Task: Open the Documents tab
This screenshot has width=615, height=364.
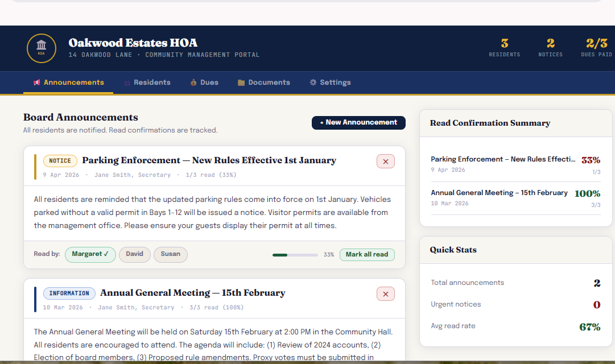Action: (264, 82)
